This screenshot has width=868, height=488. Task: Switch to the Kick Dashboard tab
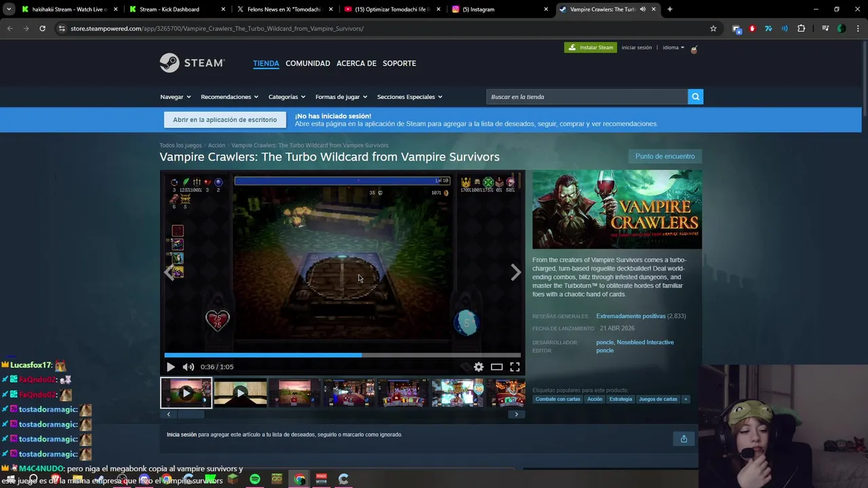[x=176, y=9]
